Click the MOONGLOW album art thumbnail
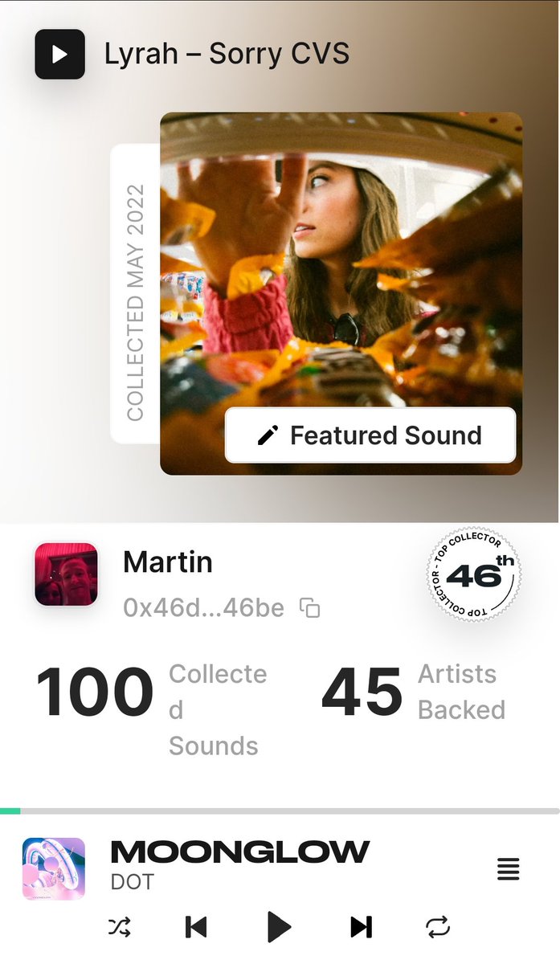 point(54,868)
